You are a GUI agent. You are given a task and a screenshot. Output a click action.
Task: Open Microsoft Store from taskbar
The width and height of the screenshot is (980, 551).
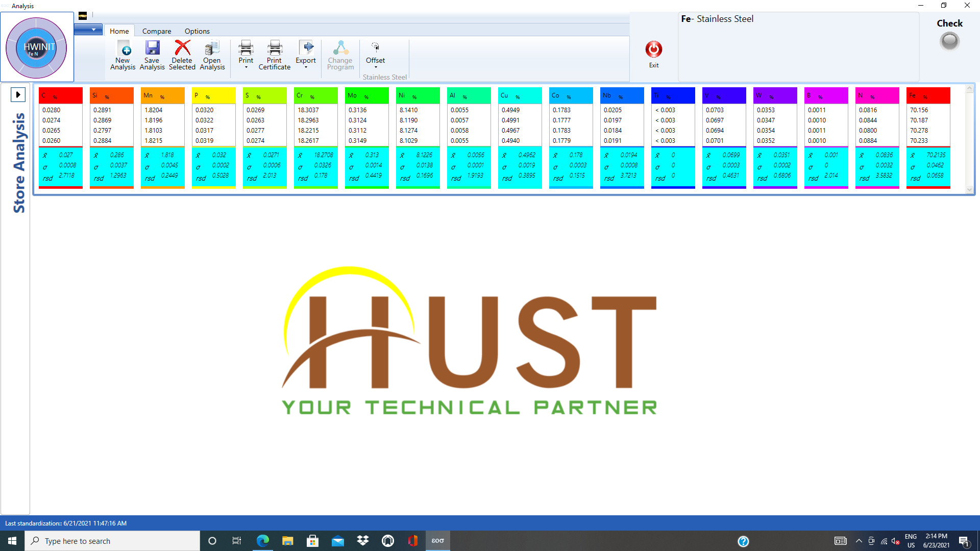tap(312, 541)
